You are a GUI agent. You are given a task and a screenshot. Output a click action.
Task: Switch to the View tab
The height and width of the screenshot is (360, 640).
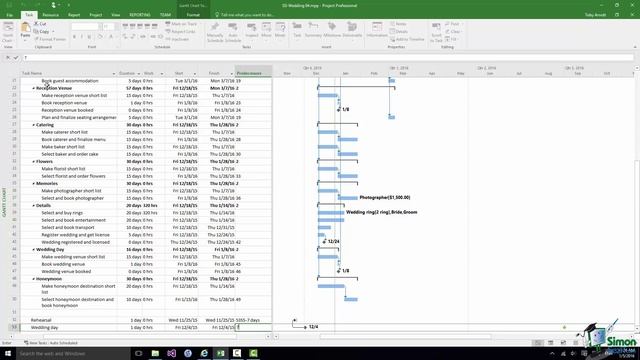point(116,15)
